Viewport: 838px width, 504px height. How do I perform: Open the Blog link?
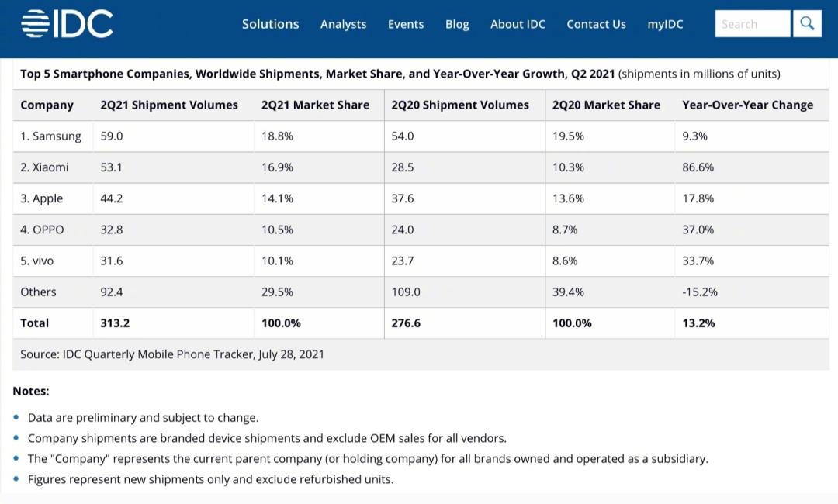(457, 24)
